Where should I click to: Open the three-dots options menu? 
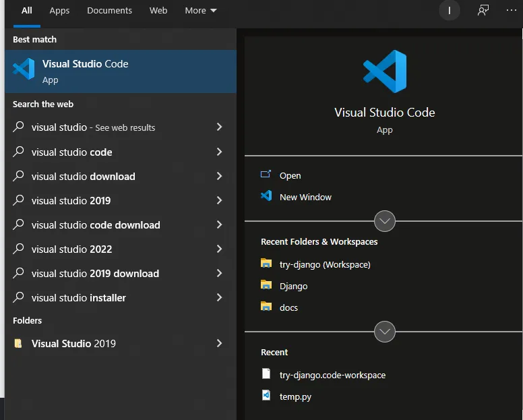point(511,10)
